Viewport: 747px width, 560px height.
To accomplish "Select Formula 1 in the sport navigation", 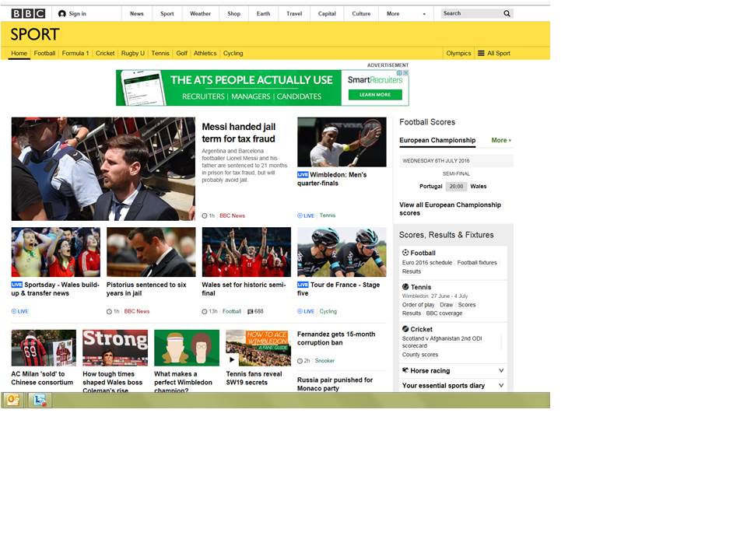I will pos(75,54).
